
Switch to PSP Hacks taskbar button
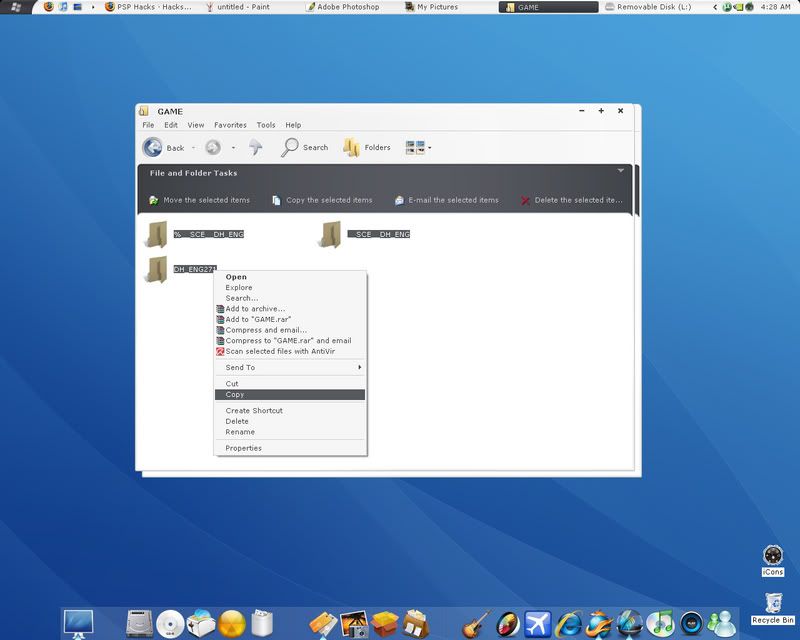pos(148,7)
